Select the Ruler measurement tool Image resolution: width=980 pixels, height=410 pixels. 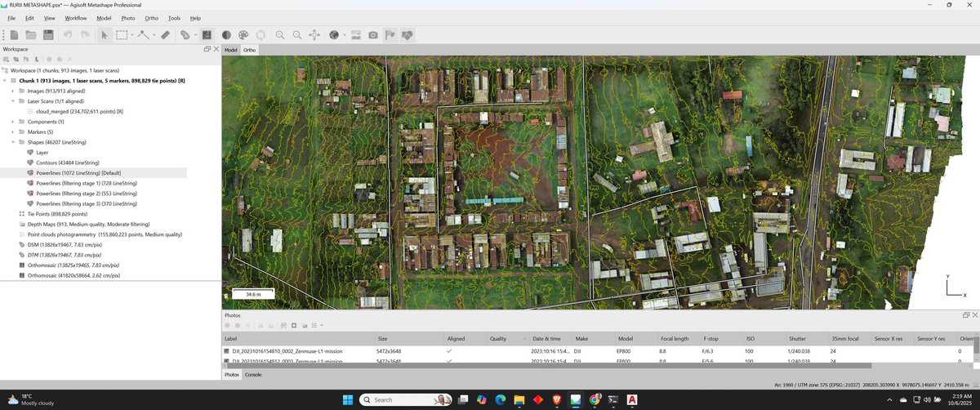[x=165, y=35]
